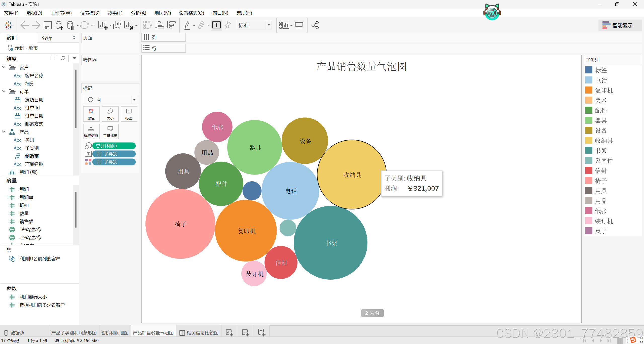Click the add new data source icon
Image resolution: width=644 pixels, height=344 pixels.
click(59, 25)
